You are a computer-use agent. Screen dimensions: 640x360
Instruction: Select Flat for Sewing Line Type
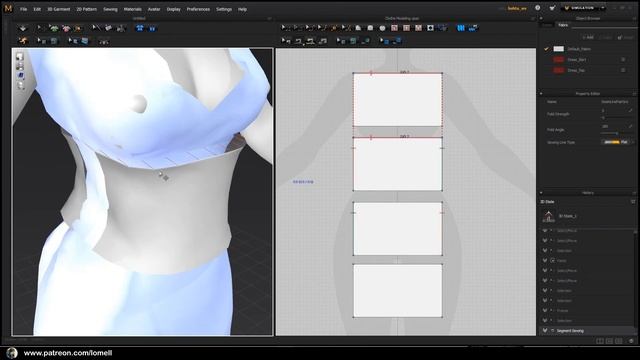coord(624,142)
